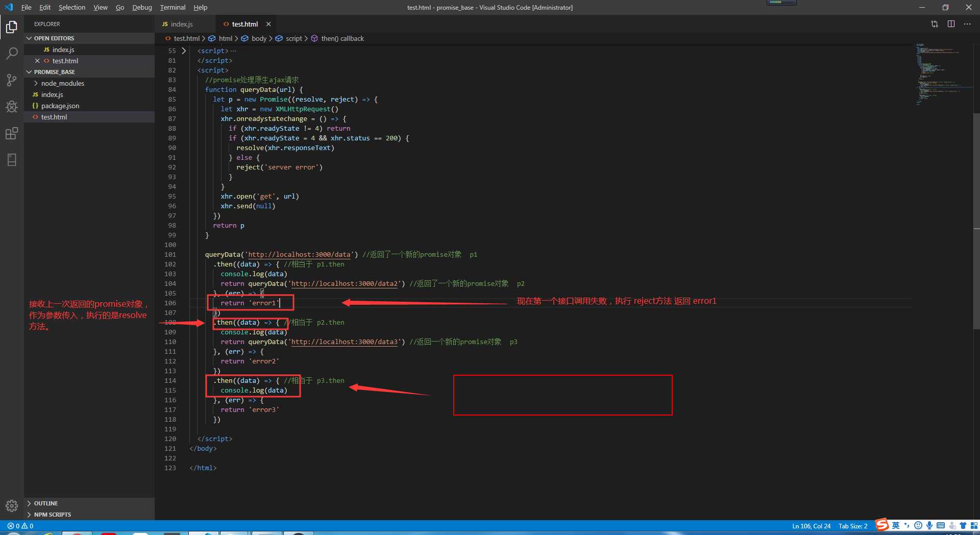
Task: Click line number 106 in the gutter
Action: tap(170, 303)
